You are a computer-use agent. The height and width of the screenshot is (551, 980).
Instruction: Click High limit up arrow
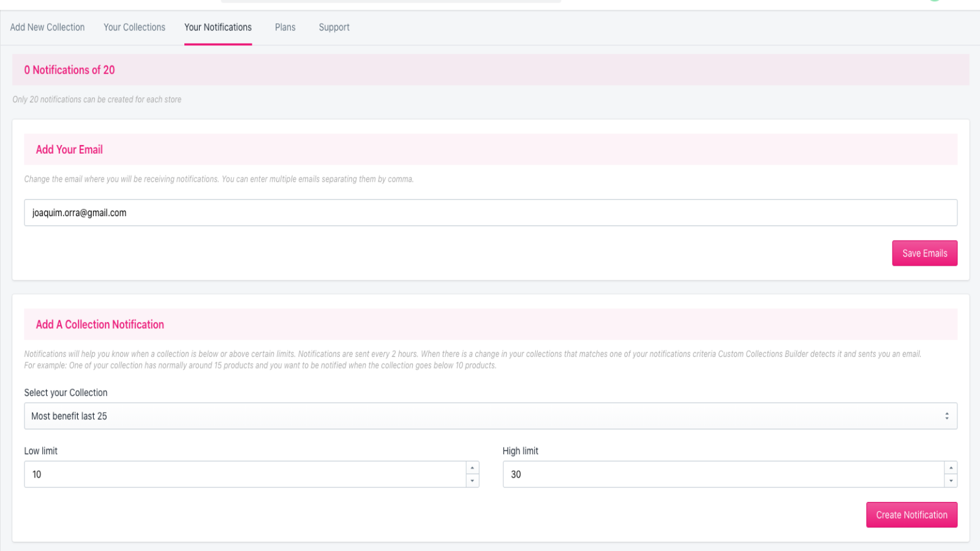(x=951, y=468)
